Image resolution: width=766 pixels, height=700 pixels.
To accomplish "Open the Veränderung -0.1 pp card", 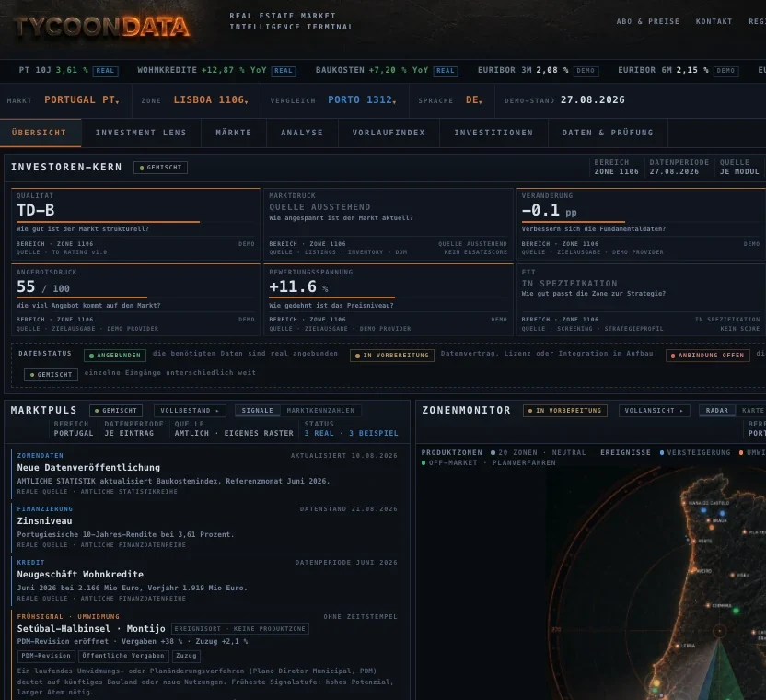I will 641,224.
